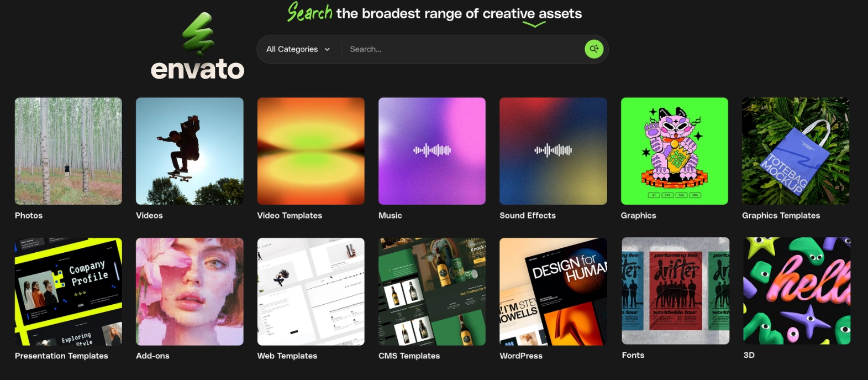Open the Graphics Templates totebag thumbnail
This screenshot has width=868, height=380.
pos(796,151)
